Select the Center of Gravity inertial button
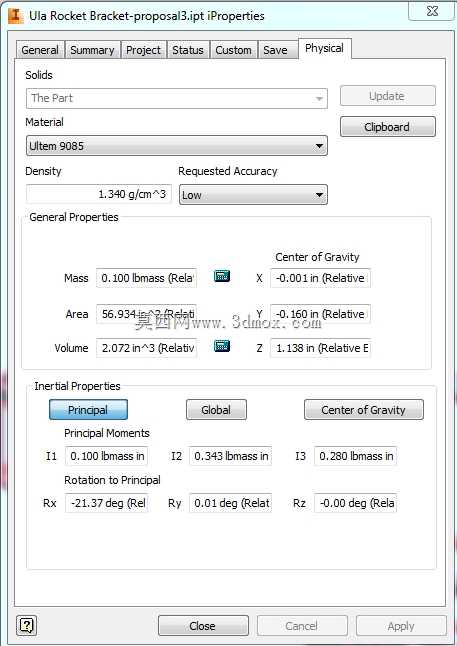The height and width of the screenshot is (646, 457). point(363,410)
